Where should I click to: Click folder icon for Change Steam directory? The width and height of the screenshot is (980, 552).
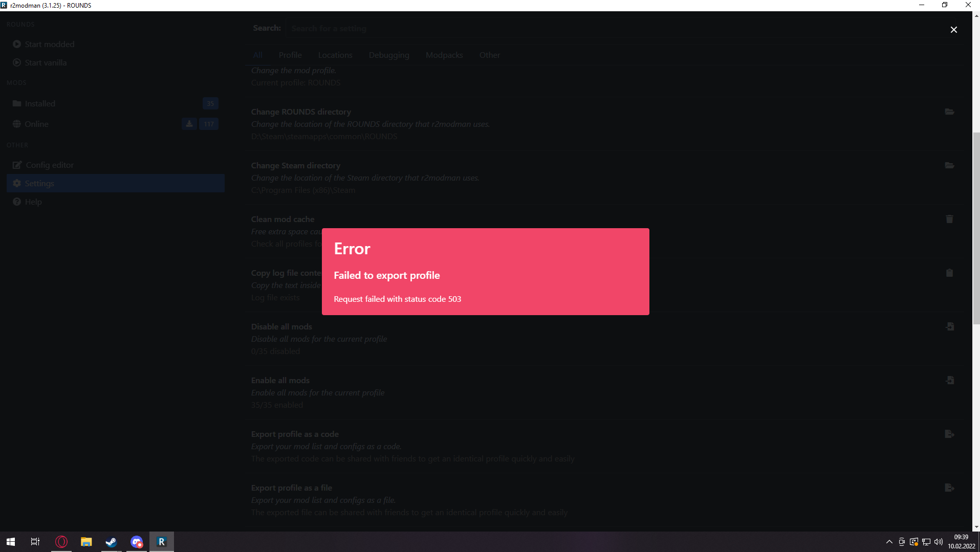pos(949,165)
